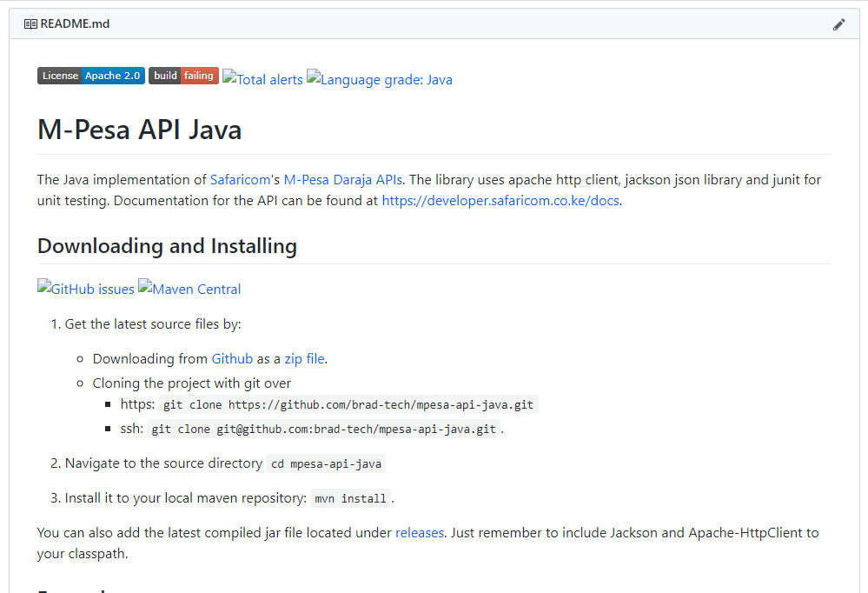Open the GitHub issues badge
Viewport: 868px width, 593px height.
coord(86,289)
